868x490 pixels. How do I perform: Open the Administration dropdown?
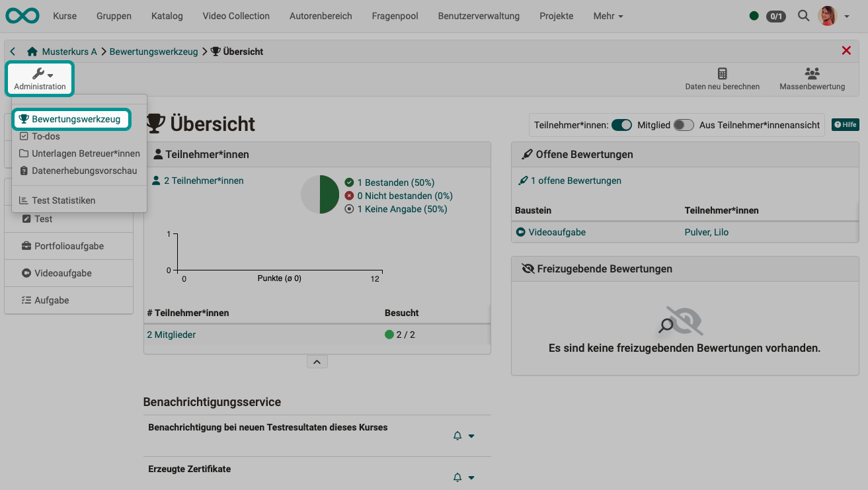39,78
